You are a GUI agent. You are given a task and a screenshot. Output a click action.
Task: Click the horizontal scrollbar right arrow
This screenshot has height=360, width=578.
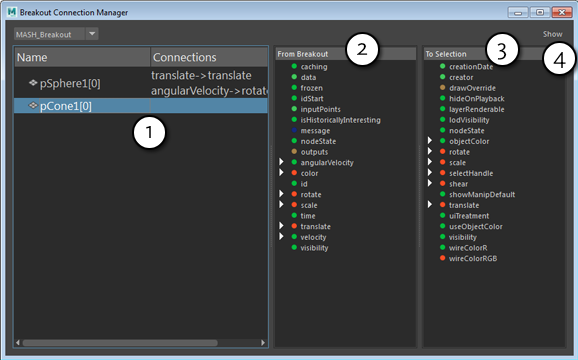[263, 343]
